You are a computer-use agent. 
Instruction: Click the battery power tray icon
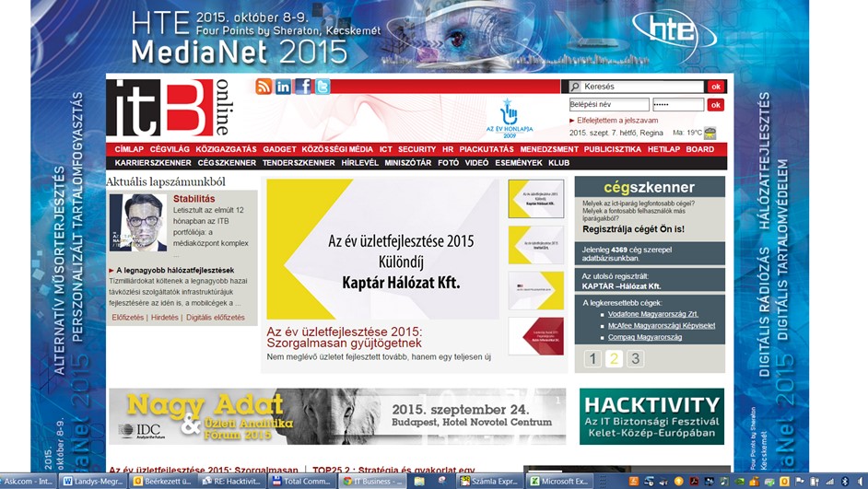point(815,482)
